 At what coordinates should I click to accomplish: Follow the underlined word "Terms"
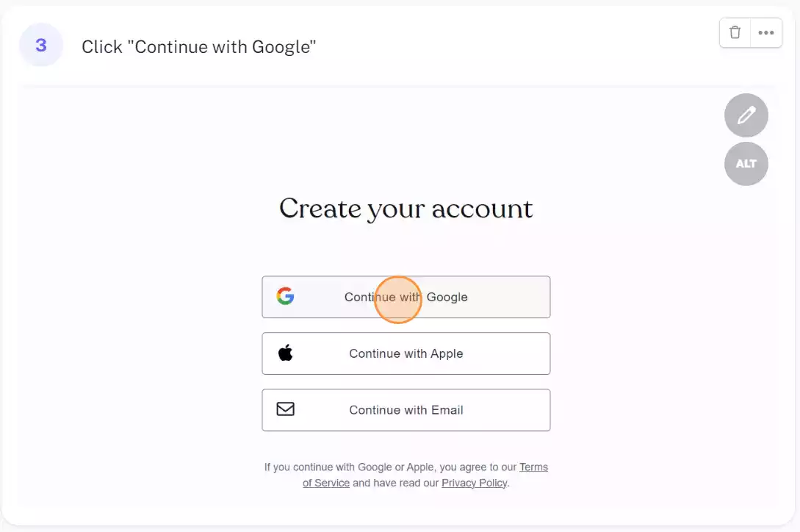[x=533, y=467]
